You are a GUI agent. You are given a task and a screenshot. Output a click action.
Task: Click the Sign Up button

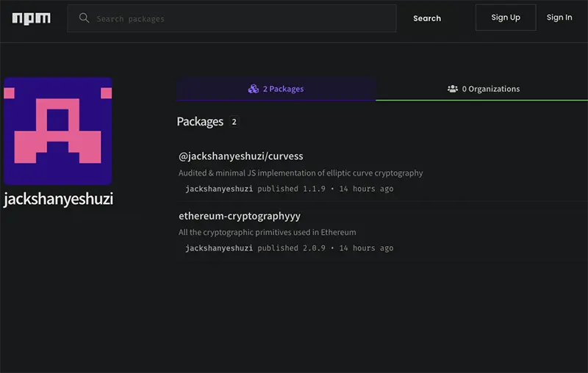coord(506,18)
